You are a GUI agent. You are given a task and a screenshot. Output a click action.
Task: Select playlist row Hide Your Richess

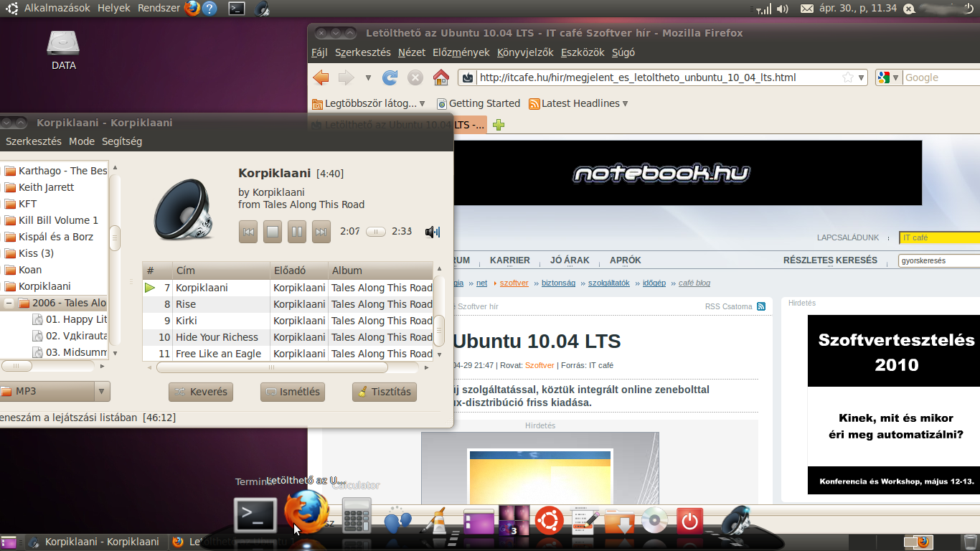[287, 337]
